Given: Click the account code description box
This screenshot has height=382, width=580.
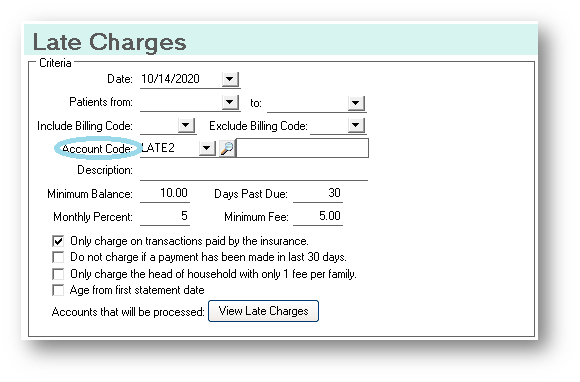Looking at the screenshot, I should pos(302,148).
